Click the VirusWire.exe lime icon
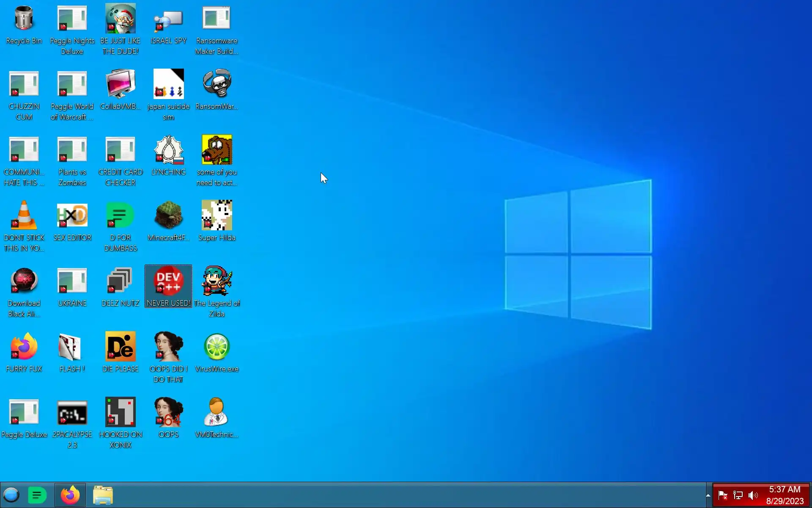 217,347
